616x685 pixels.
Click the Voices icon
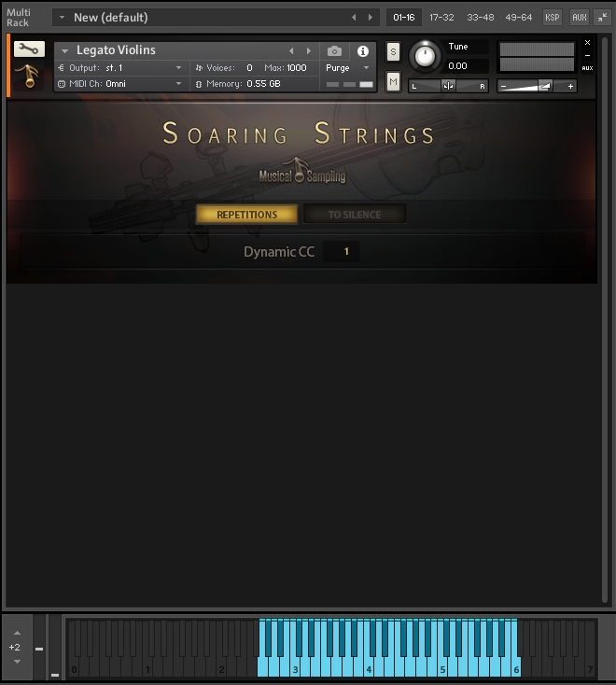(199, 68)
